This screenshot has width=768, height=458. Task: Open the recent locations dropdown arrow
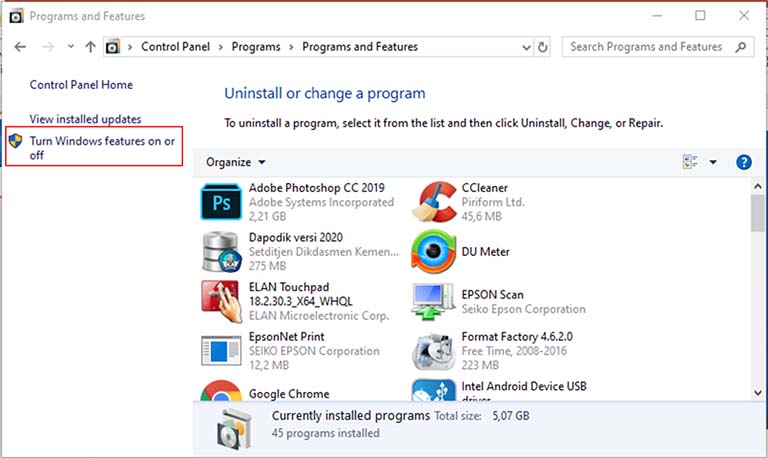click(71, 47)
